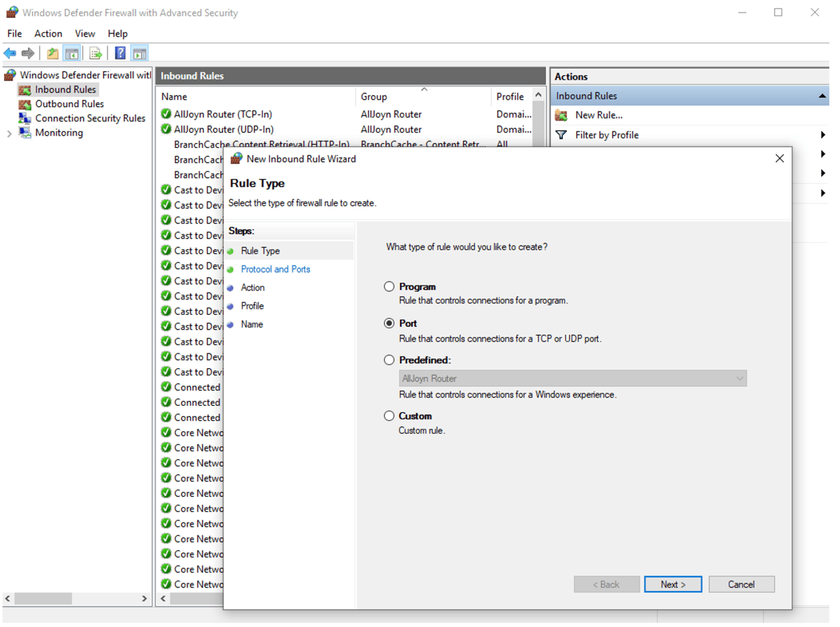Screen dimensions: 840x627
Task: Click the Export List toolbar icon
Action: coord(96,53)
